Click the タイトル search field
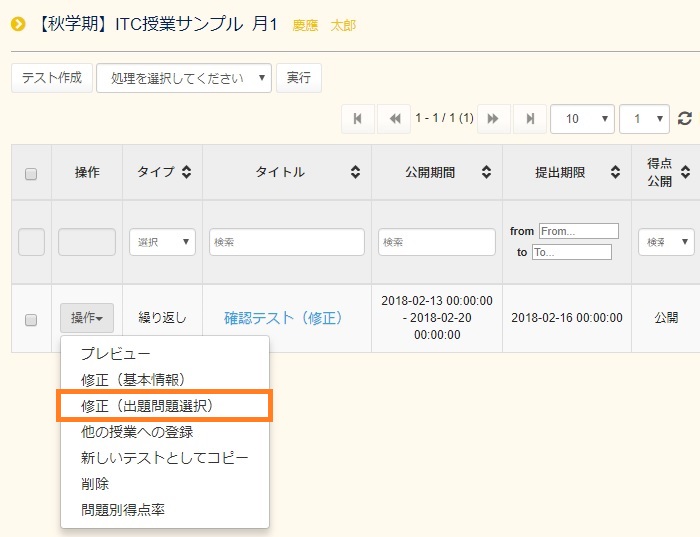Image resolution: width=700 pixels, height=537 pixels. pos(287,242)
